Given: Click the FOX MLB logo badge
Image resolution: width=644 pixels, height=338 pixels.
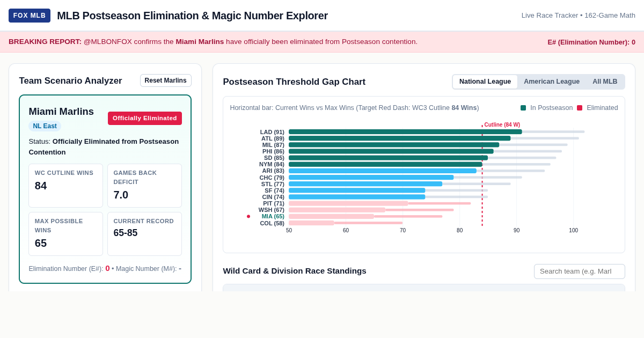Looking at the screenshot, I should pos(30,16).
